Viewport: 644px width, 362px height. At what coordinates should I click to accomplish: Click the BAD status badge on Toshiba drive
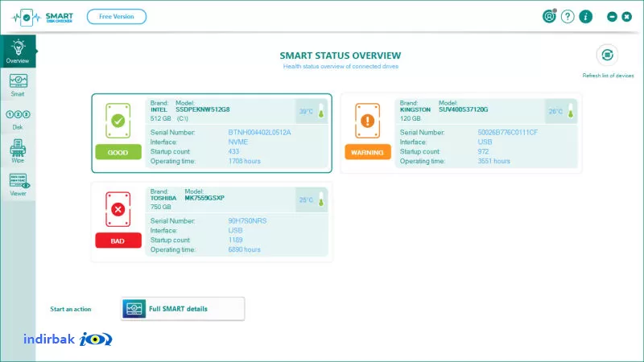118,241
